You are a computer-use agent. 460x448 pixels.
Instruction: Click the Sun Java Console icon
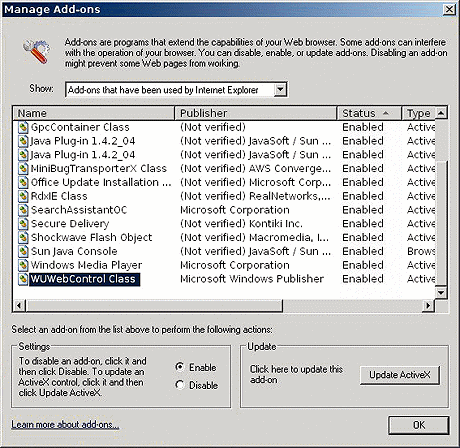(23, 251)
